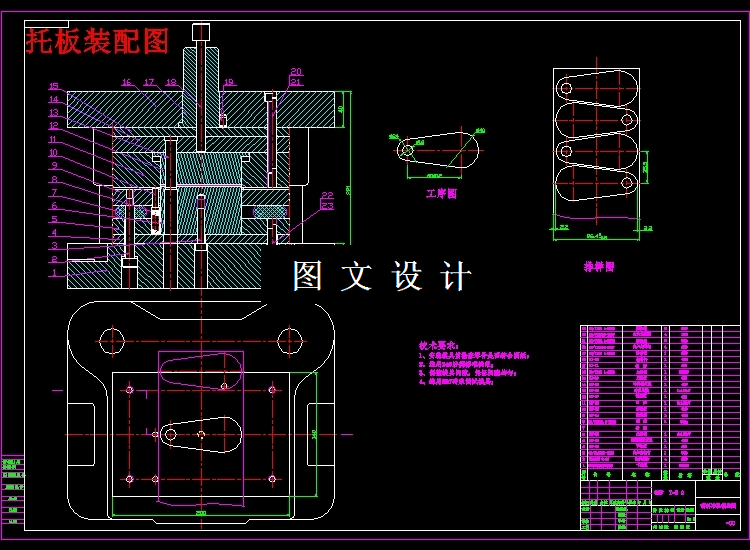Select part callout number 4
The height and width of the screenshot is (550, 750).
tap(55, 232)
